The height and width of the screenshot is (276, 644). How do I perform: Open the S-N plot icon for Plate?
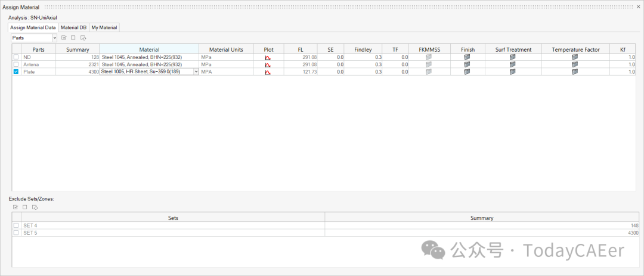pos(268,72)
